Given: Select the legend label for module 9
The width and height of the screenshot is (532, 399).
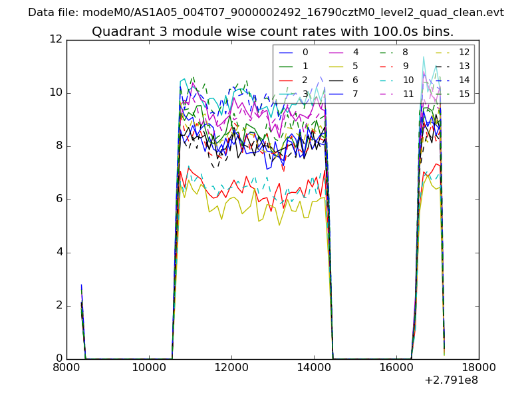Looking at the screenshot, I should [406, 66].
